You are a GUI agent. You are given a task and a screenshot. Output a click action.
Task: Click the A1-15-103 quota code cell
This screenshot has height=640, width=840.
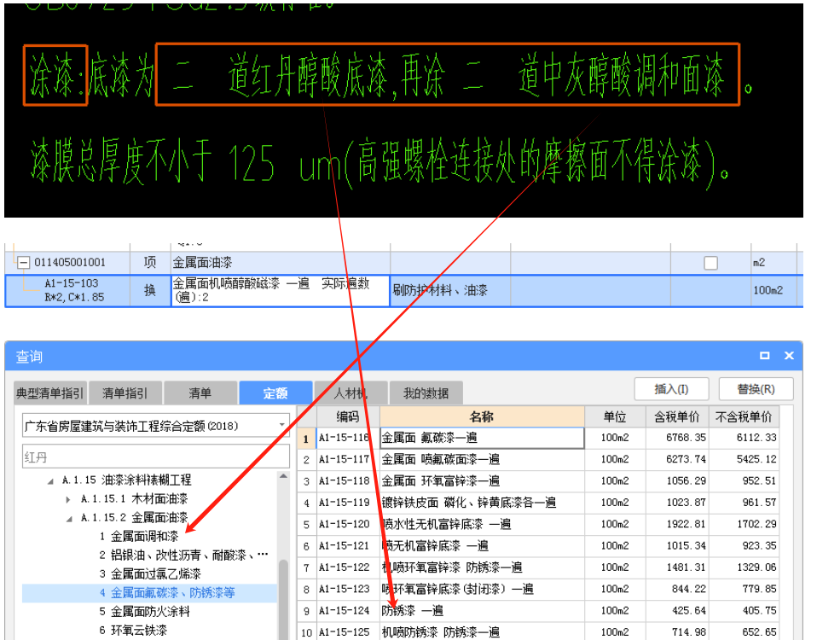(74, 290)
